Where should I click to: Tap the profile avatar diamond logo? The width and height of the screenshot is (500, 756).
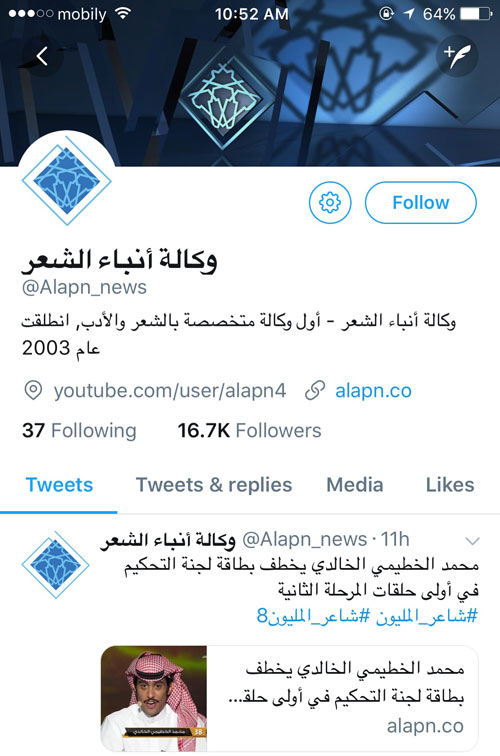click(67, 181)
